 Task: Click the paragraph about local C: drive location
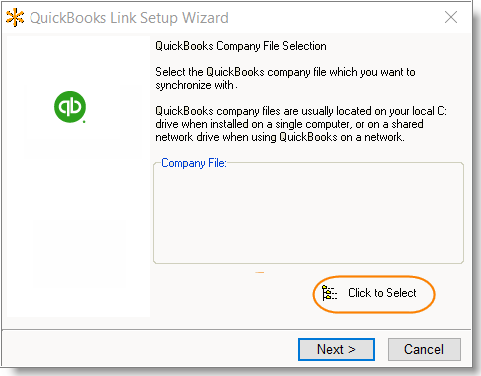click(301, 124)
